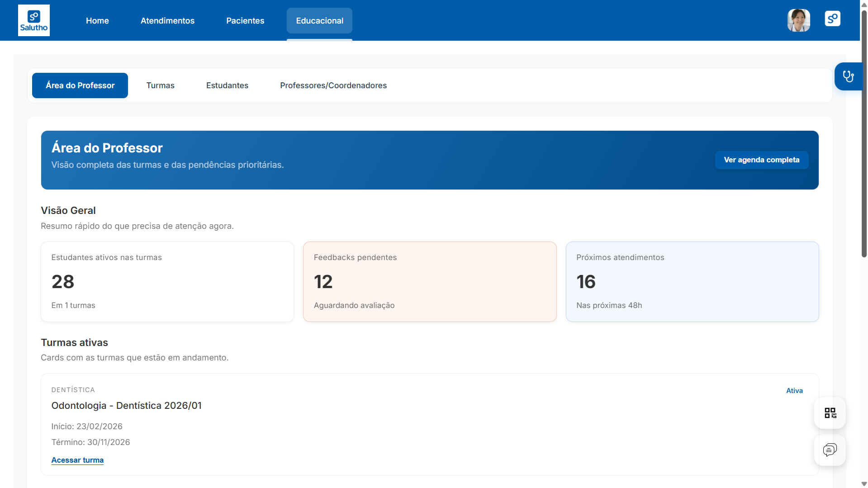Switch to the Estudantes tab
The width and height of the screenshot is (868, 488).
[227, 85]
